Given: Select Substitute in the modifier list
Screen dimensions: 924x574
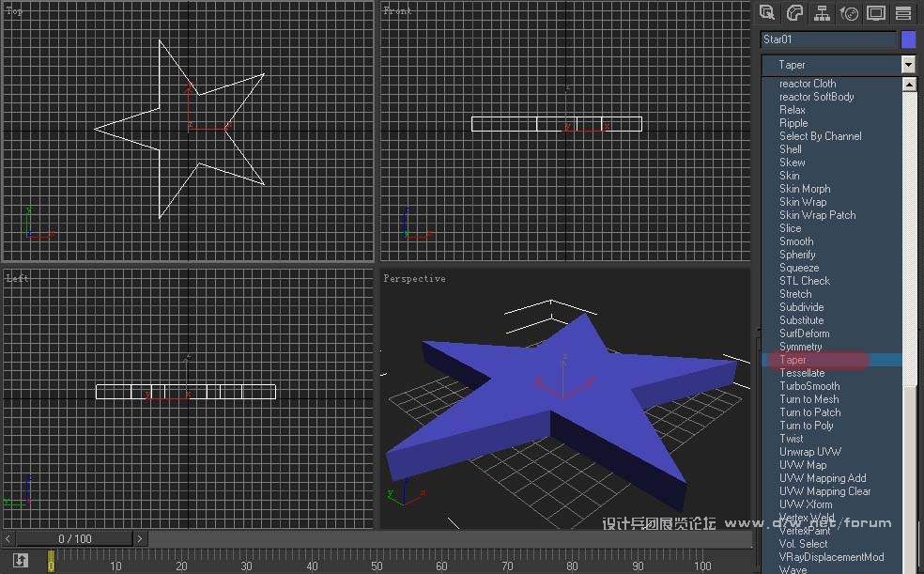Looking at the screenshot, I should (801, 320).
